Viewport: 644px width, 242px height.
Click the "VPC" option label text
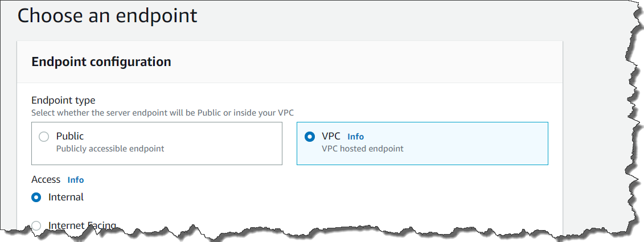(331, 136)
